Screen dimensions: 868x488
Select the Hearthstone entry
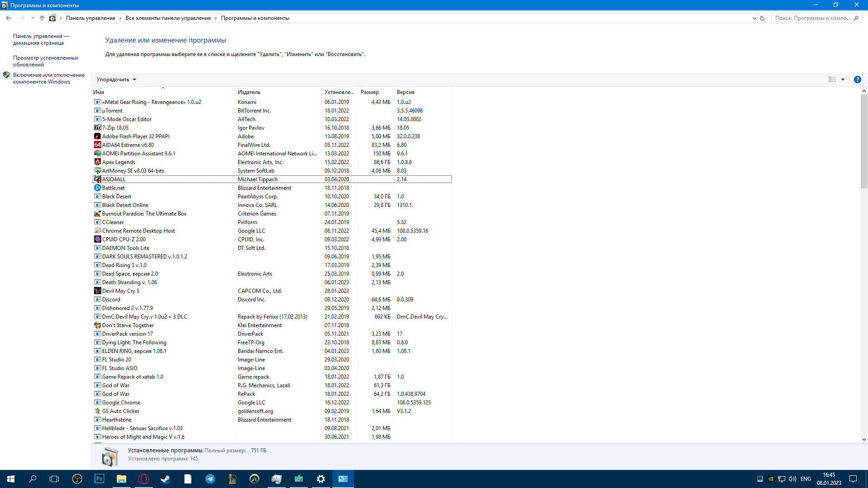point(272,420)
